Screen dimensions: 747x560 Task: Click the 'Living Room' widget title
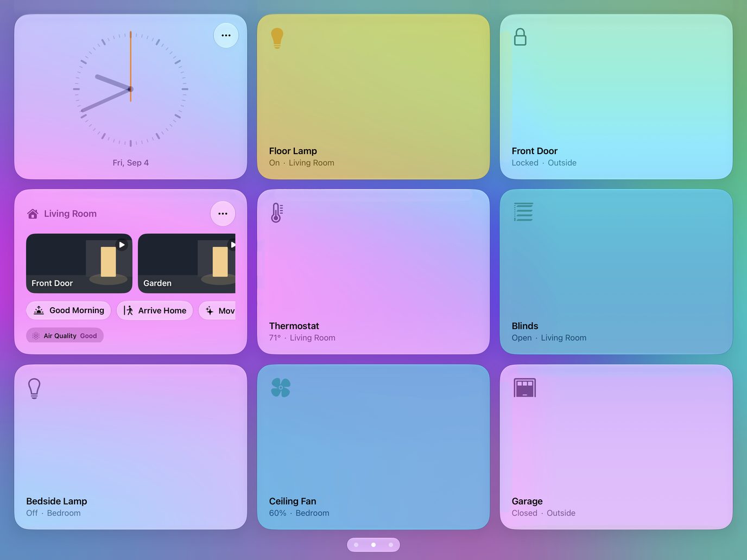(x=71, y=214)
